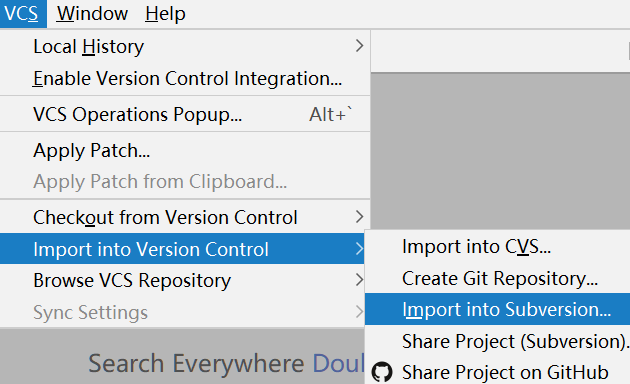Choose Enable Version Control Integration
The width and height of the screenshot is (630, 384).
(x=185, y=78)
